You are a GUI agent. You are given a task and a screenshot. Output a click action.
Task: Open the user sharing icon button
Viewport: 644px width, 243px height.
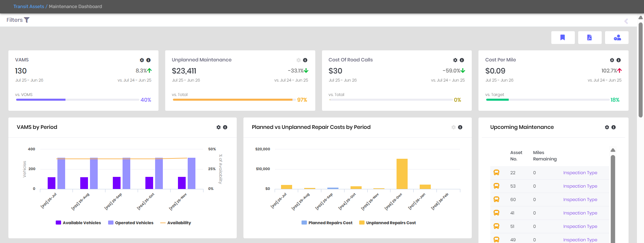(617, 38)
